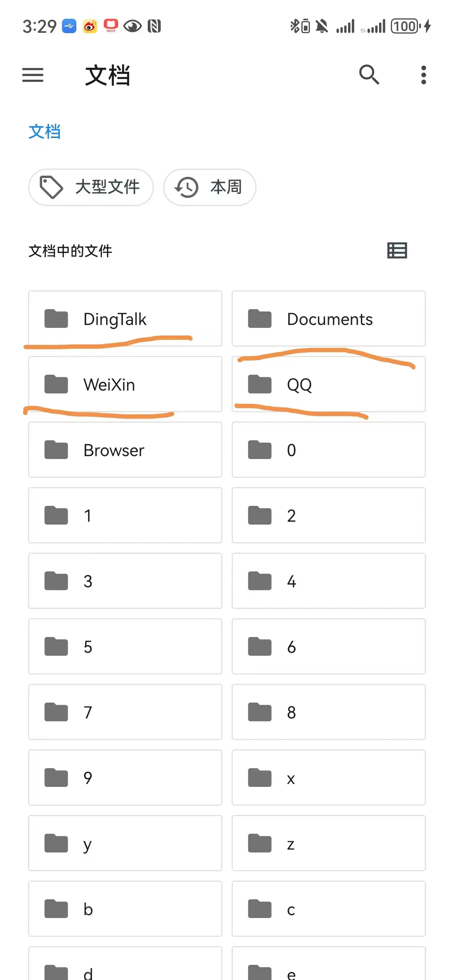The height and width of the screenshot is (980, 454).
Task: Toggle the 大型文件 filter chip
Action: 91,187
